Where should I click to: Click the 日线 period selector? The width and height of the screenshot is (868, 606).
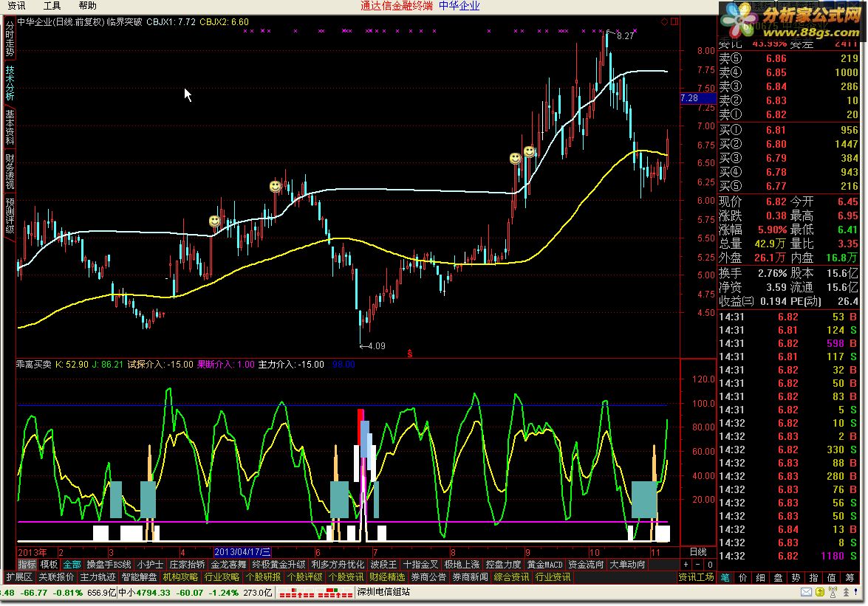[x=698, y=552]
